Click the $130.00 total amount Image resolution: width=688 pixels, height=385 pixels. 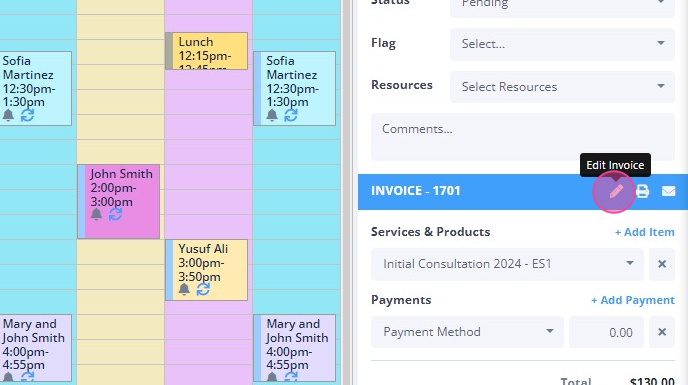pos(652,381)
